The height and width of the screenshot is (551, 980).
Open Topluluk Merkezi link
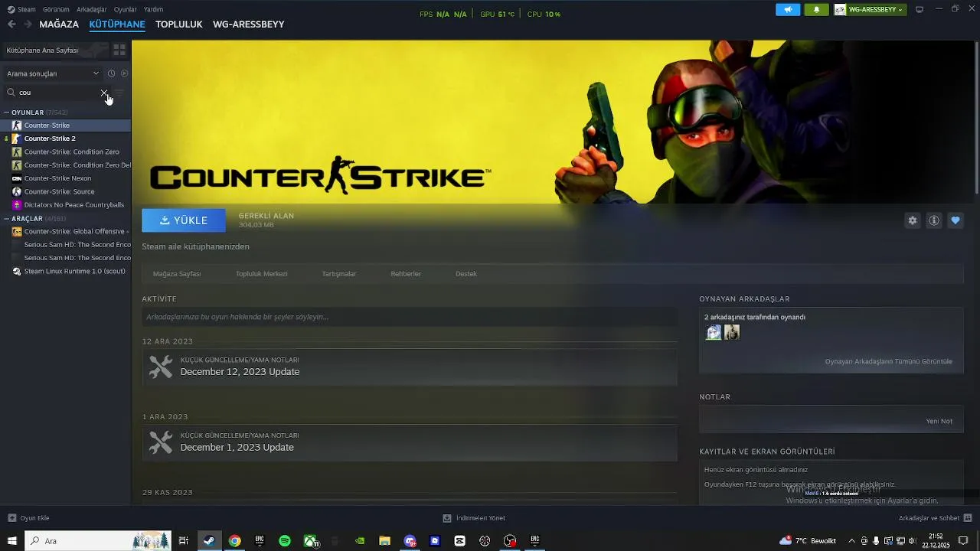(262, 274)
